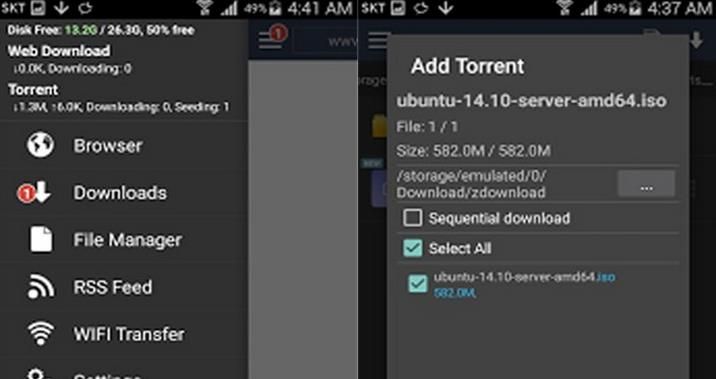Tap the Add Torrent dialog title

click(x=468, y=66)
